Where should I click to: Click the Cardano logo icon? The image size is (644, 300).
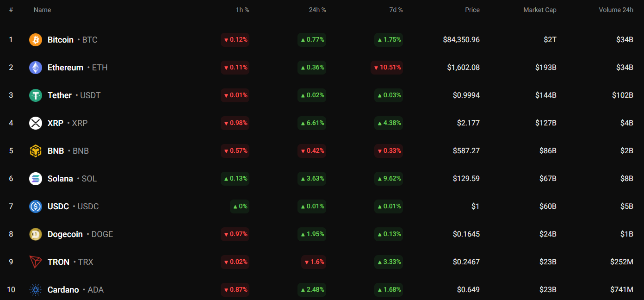point(36,290)
